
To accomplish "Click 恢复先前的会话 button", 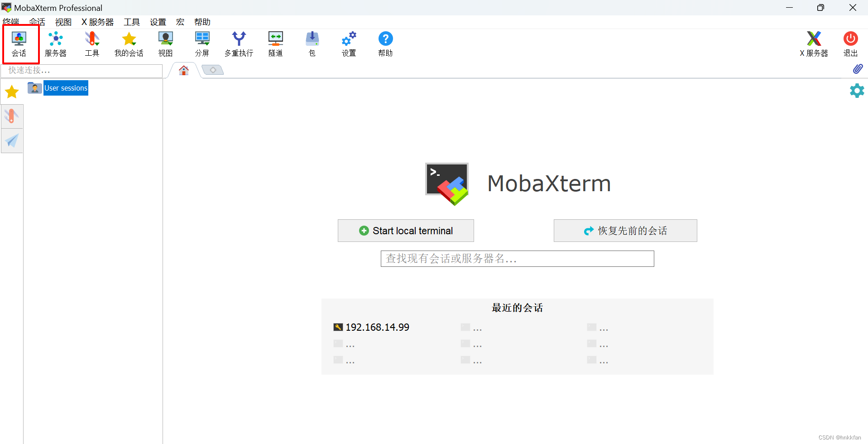I will tap(625, 231).
